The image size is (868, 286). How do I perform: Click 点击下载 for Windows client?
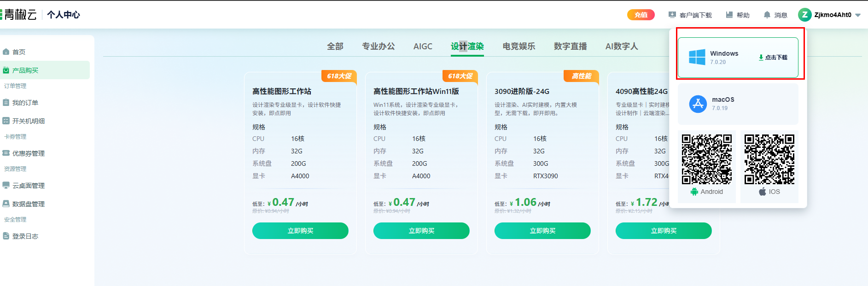773,58
